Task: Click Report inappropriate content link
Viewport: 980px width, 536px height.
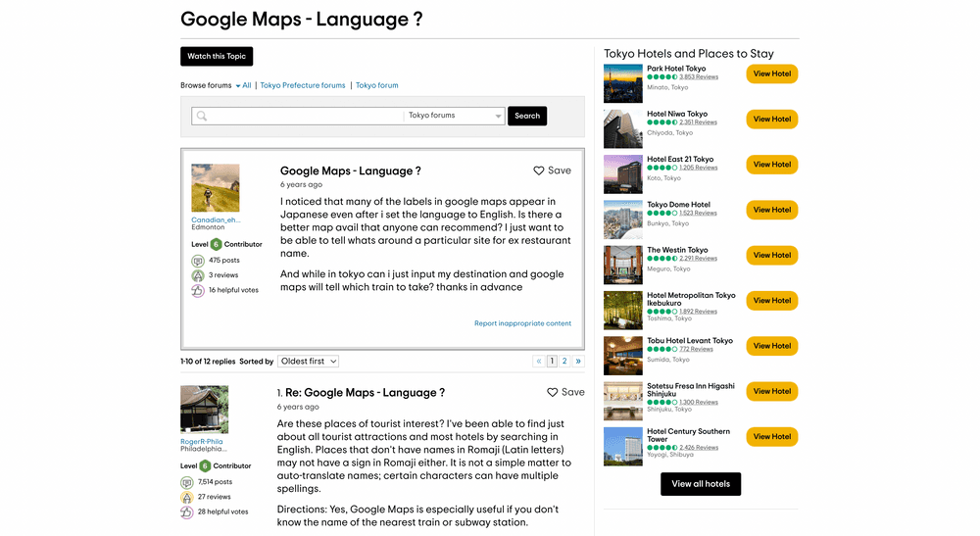Action: [522, 323]
